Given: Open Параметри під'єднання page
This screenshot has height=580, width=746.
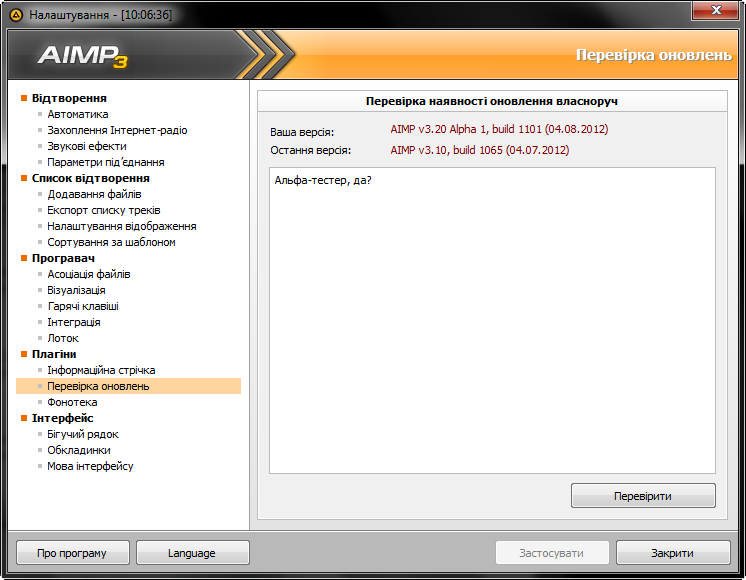Looking at the screenshot, I should pyautogui.click(x=106, y=162).
